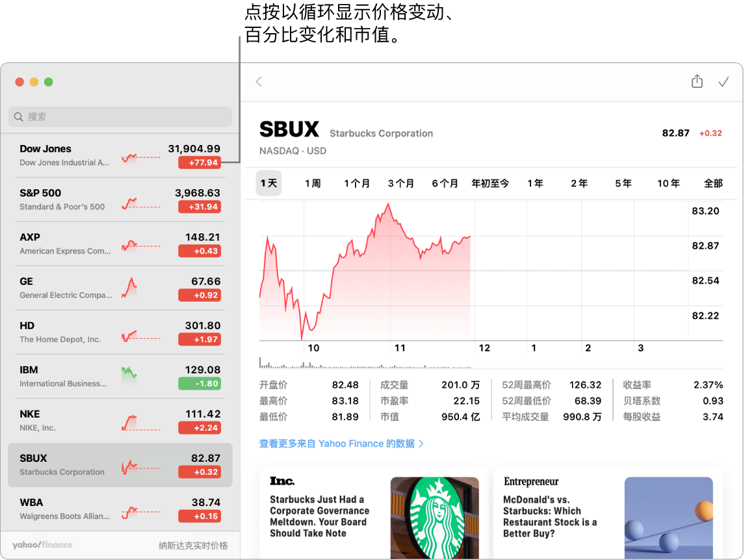Switch chart to the 1周 range
Viewport: 745px width, 560px height.
[313, 183]
